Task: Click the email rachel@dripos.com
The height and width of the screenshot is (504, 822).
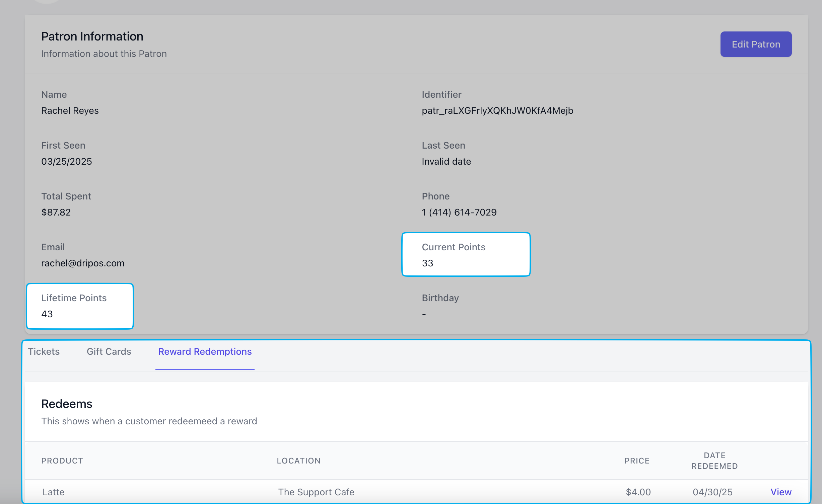Action: pyautogui.click(x=83, y=263)
